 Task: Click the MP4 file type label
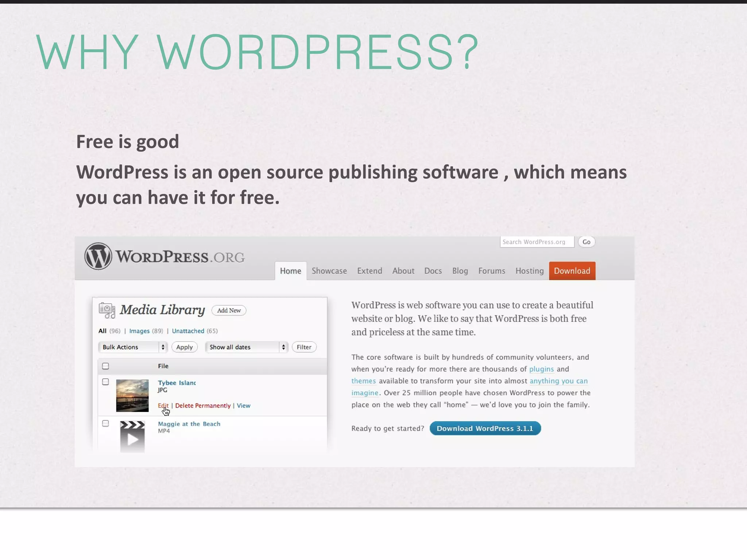coord(164,431)
